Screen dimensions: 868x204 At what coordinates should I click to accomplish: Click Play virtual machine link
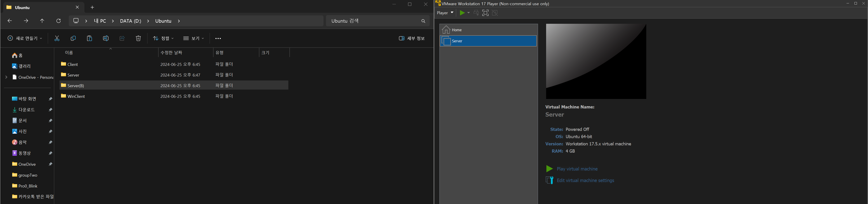click(x=577, y=169)
